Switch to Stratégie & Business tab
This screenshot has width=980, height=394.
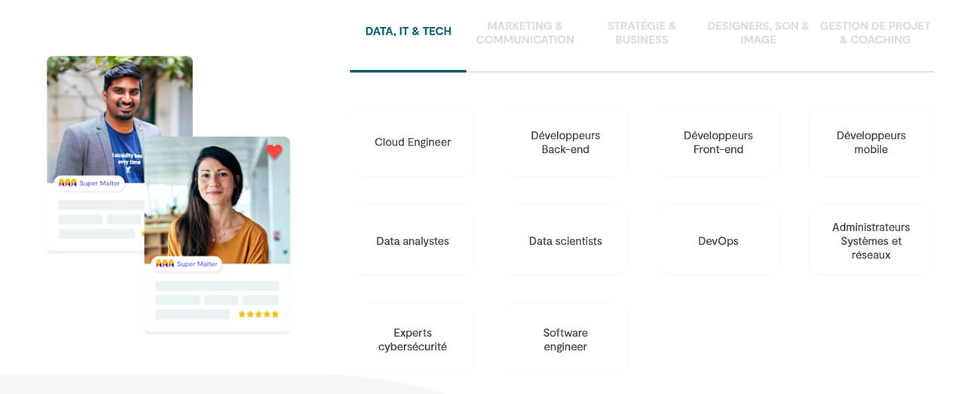(642, 32)
